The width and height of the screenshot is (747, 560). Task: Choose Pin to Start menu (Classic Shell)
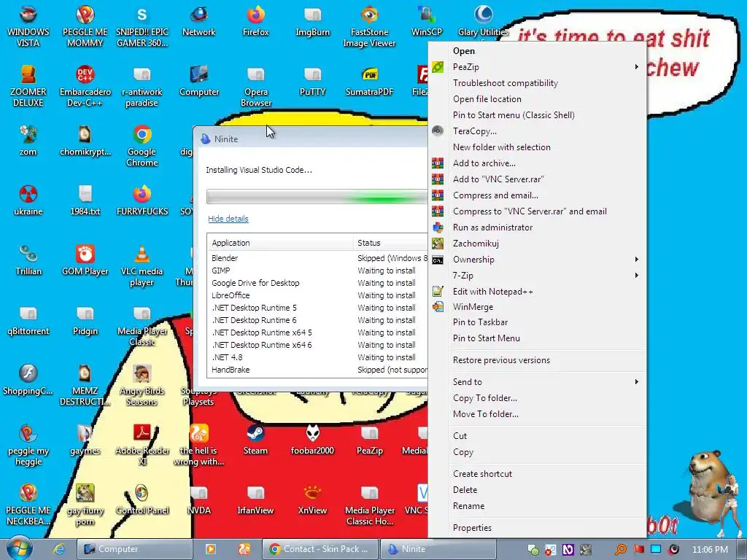[x=537, y=114]
